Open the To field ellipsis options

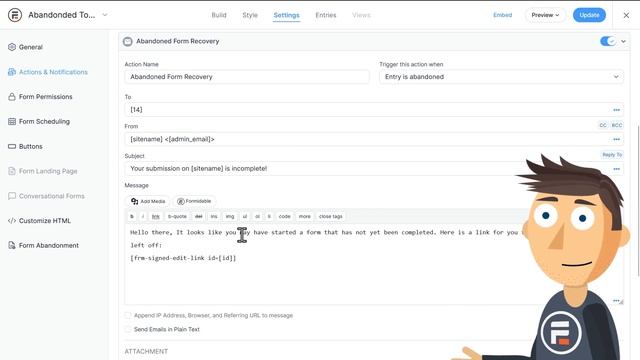click(x=616, y=110)
